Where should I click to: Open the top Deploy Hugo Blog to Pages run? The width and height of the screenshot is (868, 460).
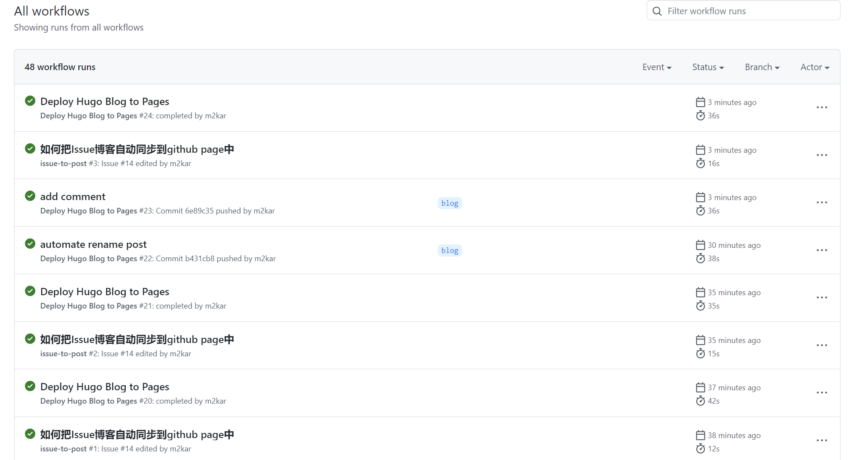[x=105, y=102]
